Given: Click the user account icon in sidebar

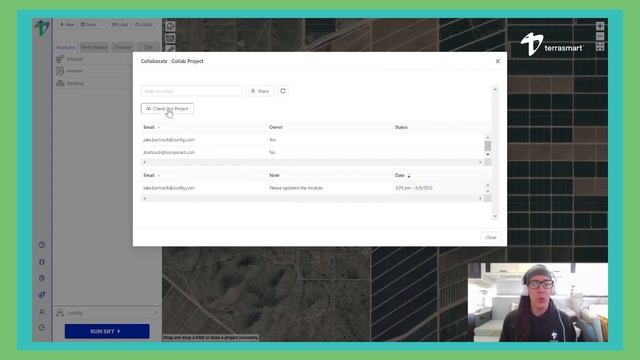Looking at the screenshot, I should [42, 312].
